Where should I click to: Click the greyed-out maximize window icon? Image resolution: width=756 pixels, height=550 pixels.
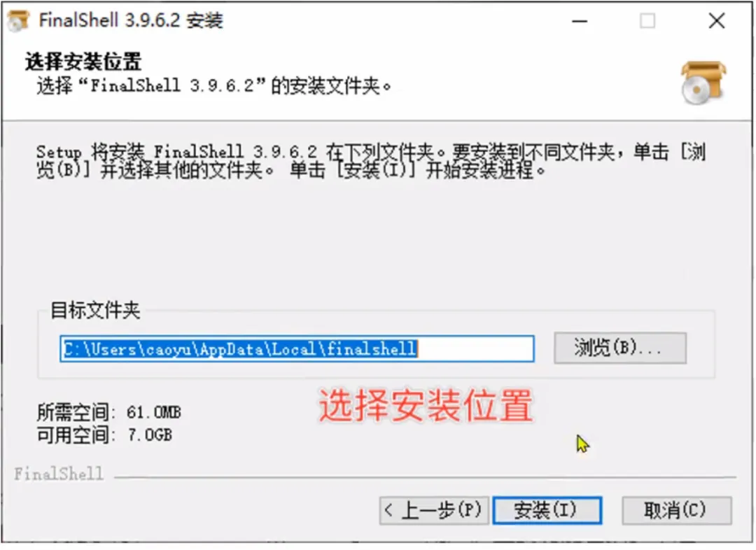tap(647, 21)
